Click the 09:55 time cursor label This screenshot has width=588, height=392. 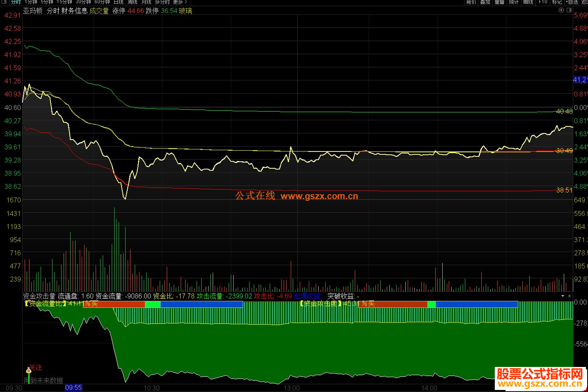73,387
